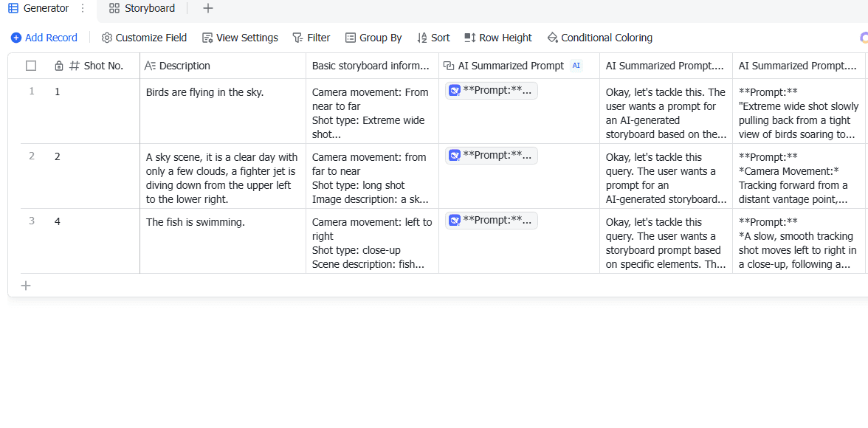Open the Generator tab's three-dot menu

coord(83,9)
